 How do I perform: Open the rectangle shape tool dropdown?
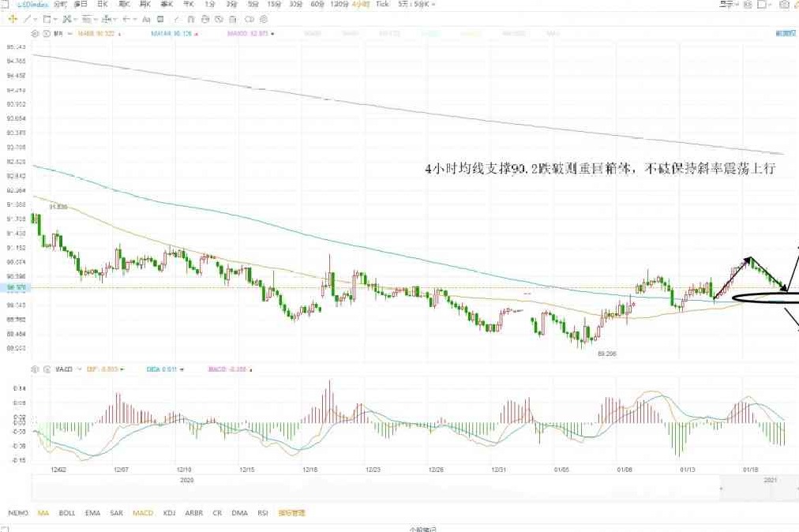point(55,18)
